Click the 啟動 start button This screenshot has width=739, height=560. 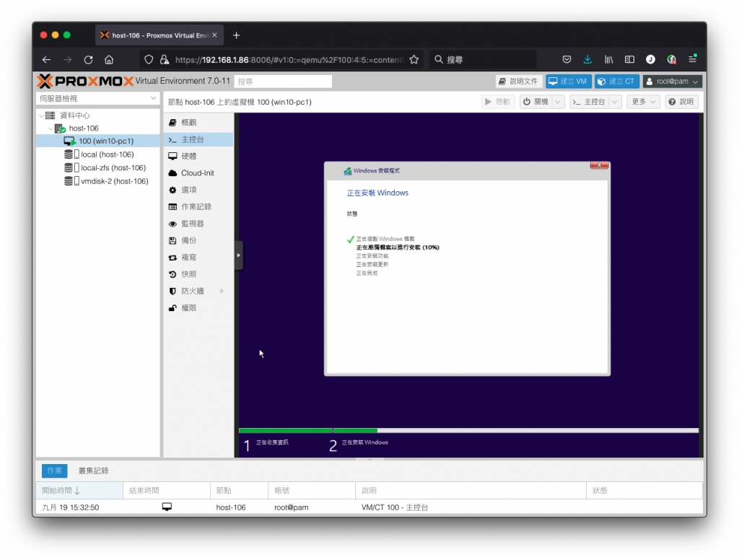(x=498, y=102)
